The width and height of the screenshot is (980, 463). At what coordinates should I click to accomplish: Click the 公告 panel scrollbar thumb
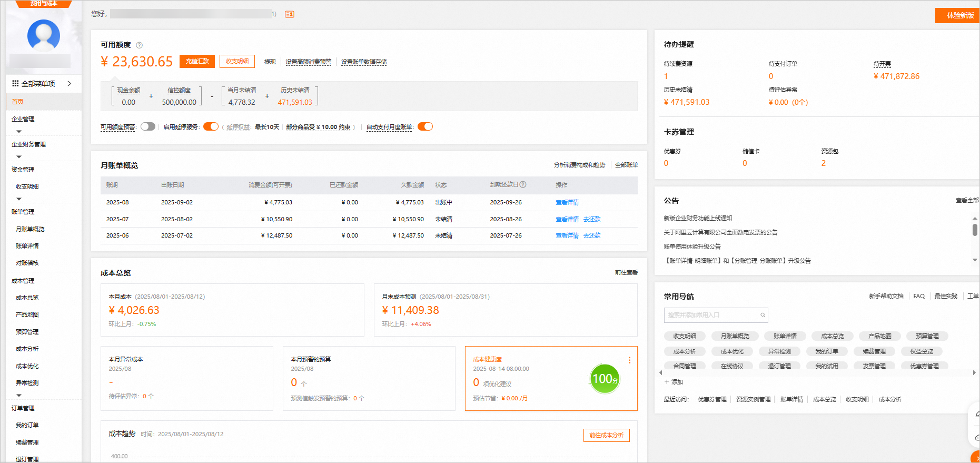tap(975, 230)
